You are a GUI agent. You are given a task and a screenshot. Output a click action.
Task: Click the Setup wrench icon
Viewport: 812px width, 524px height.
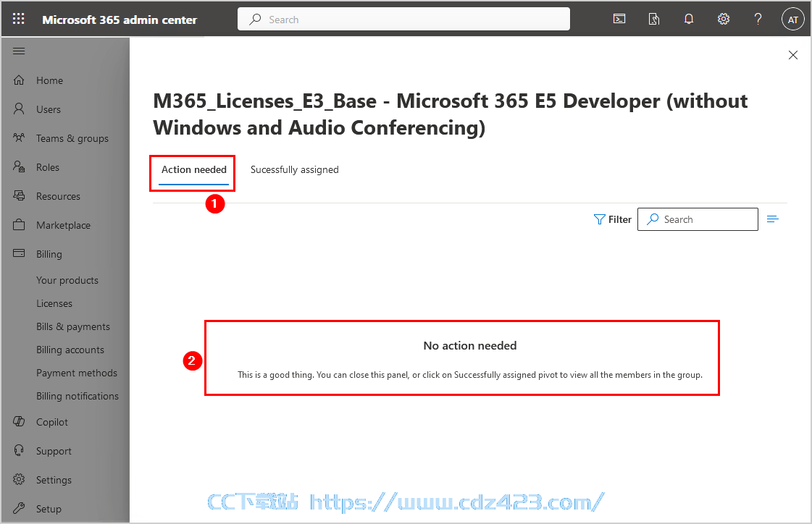coord(19,509)
